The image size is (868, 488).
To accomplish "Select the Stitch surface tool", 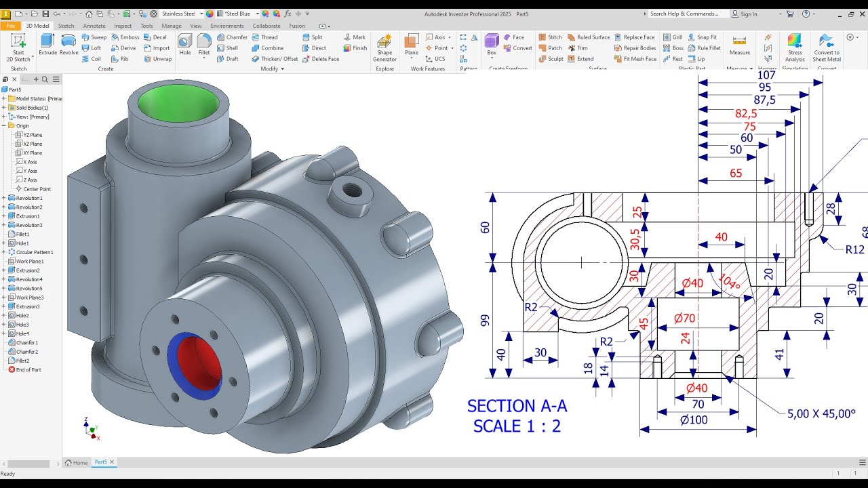I will [x=550, y=37].
